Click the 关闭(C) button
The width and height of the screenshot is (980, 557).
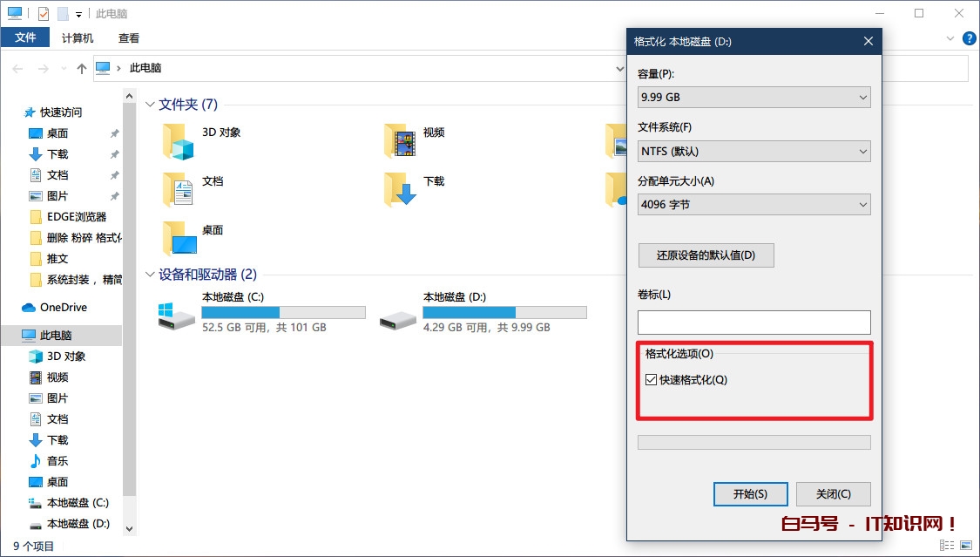click(x=833, y=494)
